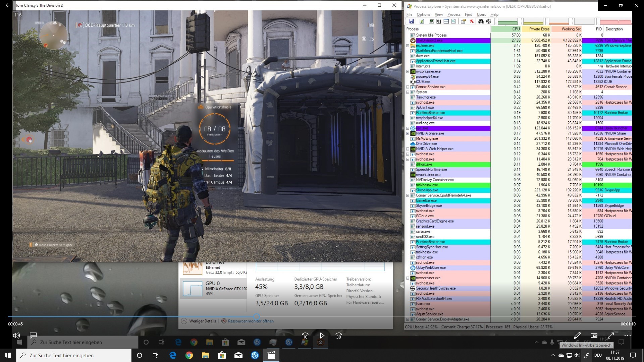Open the Windows Start menu

8,355
